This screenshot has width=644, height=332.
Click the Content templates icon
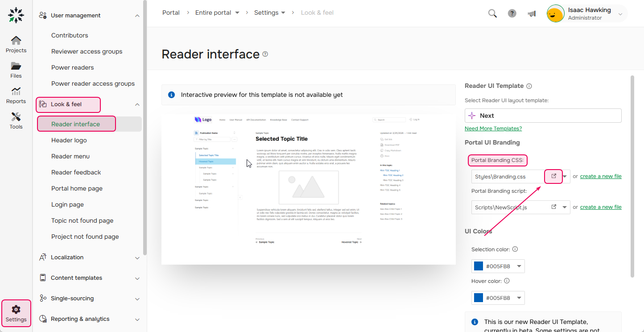(43, 278)
